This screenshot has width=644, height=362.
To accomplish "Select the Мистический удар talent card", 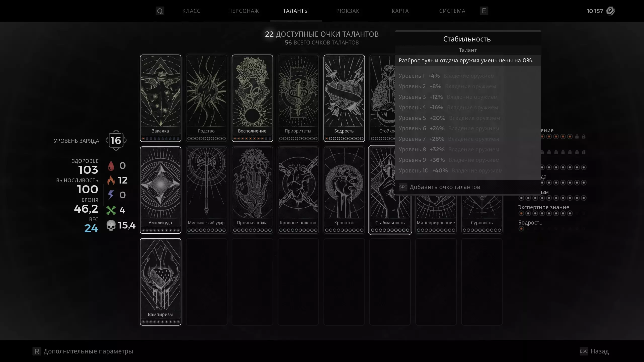I will click(x=207, y=190).
